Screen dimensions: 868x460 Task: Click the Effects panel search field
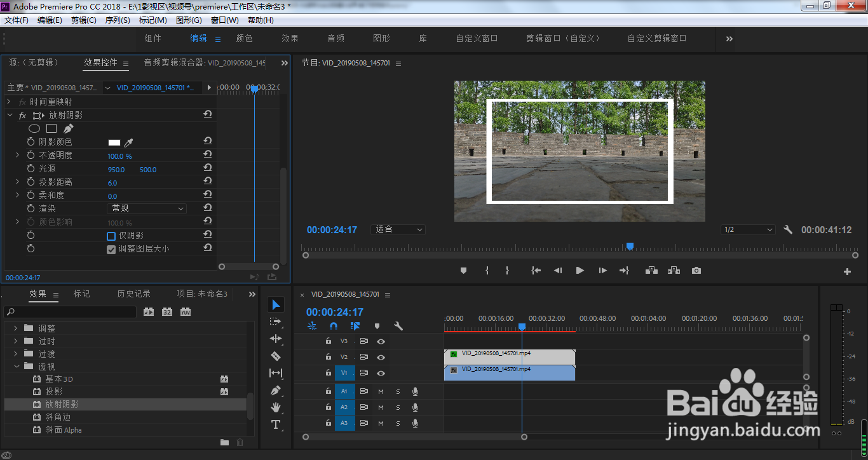[70, 312]
